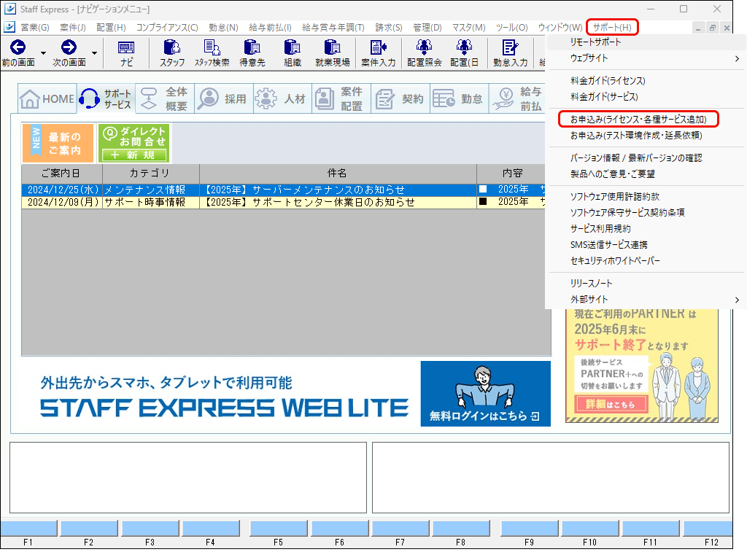This screenshot has height=560, width=747.
Task: Open the 配置(H) menu
Action: (111, 27)
